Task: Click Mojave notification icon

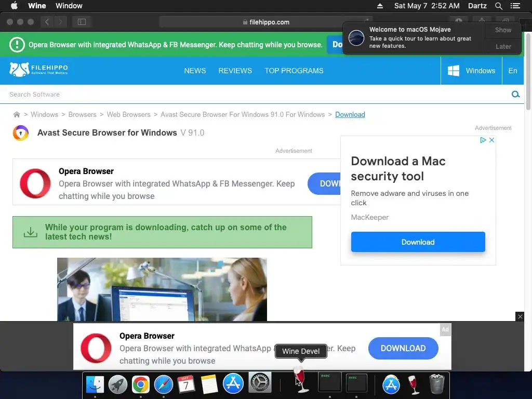Action: click(x=356, y=37)
